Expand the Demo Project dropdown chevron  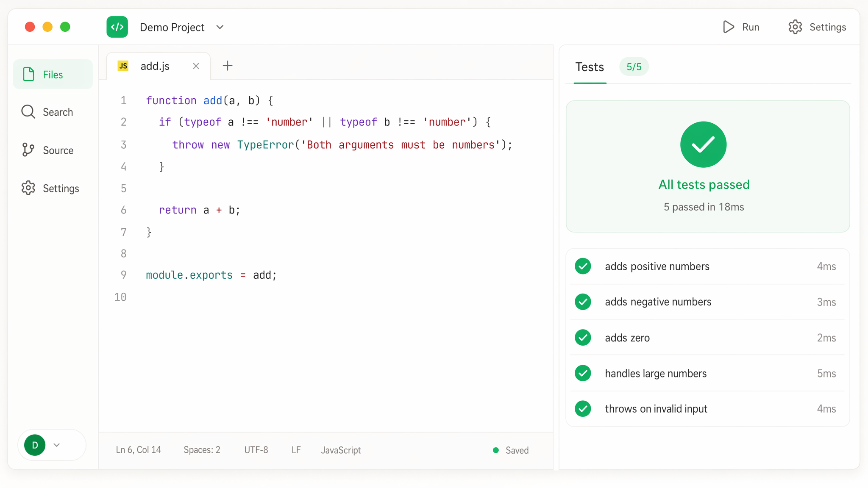pos(220,27)
